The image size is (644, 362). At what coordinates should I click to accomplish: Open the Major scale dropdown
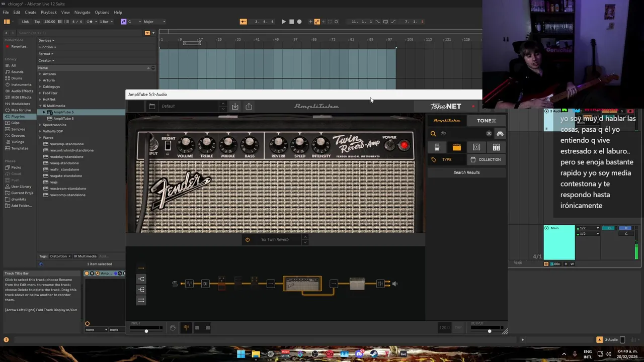click(x=154, y=22)
